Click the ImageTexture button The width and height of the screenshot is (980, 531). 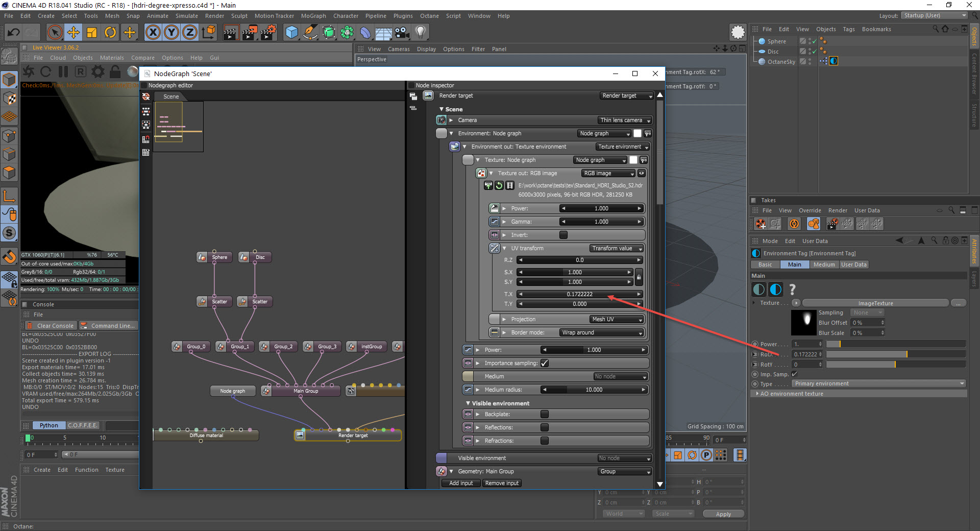pos(875,303)
